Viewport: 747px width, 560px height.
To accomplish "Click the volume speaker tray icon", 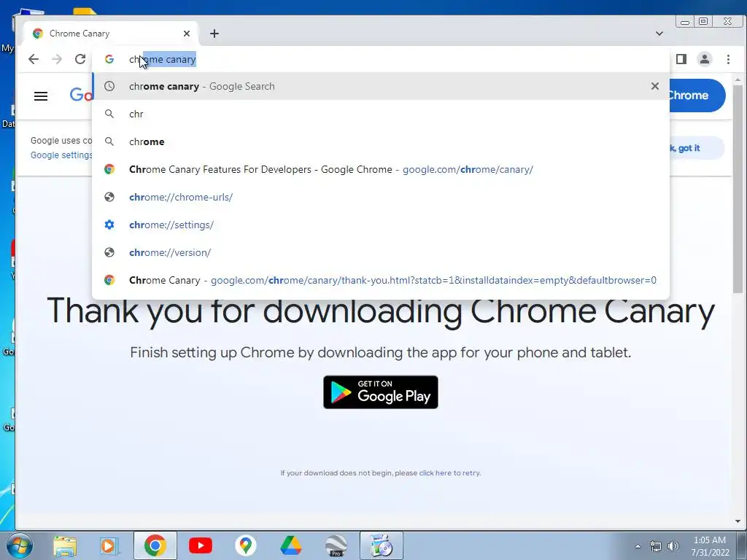I will [673, 547].
